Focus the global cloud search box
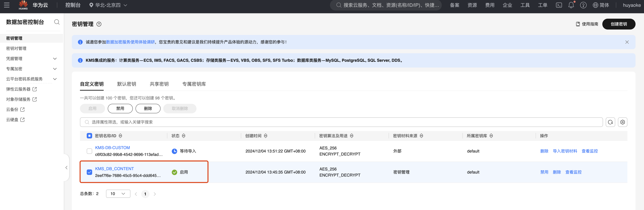The height and width of the screenshot is (210, 644). click(386, 5)
